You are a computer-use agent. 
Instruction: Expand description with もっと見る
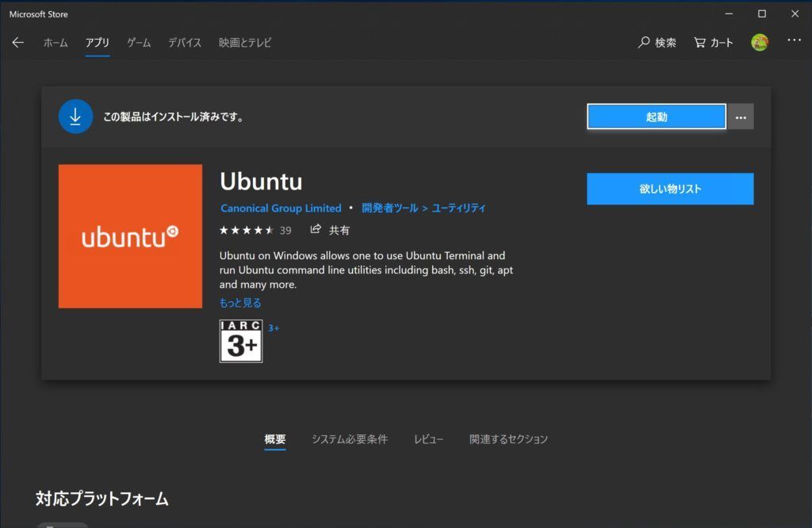(x=240, y=303)
